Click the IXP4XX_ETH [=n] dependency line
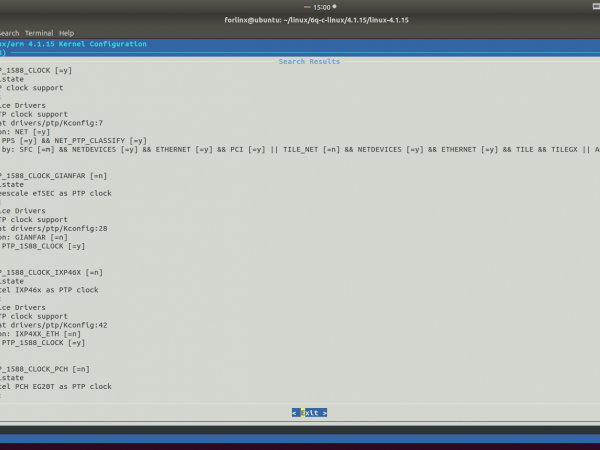Image resolution: width=600 pixels, height=450 pixels. pos(40,333)
